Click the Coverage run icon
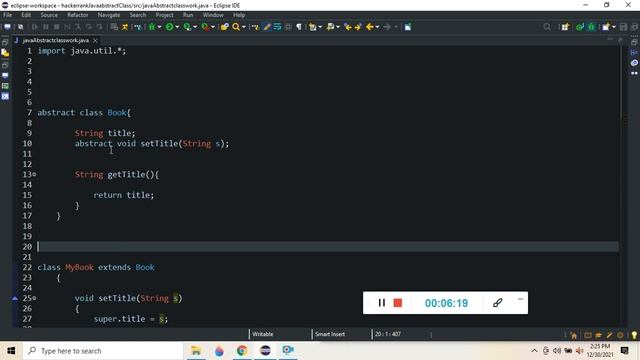The width and height of the screenshot is (640, 360). (x=187, y=27)
